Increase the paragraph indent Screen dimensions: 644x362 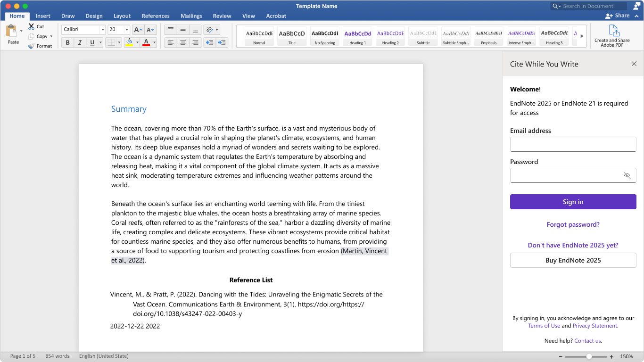[x=222, y=42]
